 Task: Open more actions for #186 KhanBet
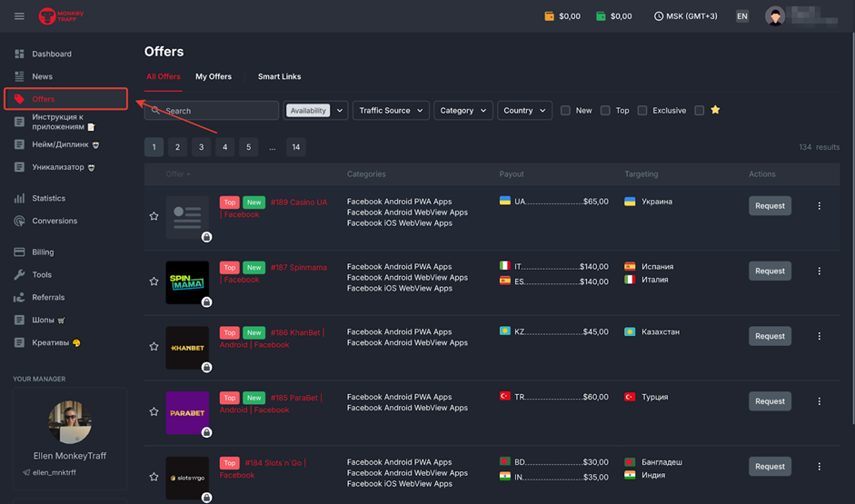tap(819, 336)
